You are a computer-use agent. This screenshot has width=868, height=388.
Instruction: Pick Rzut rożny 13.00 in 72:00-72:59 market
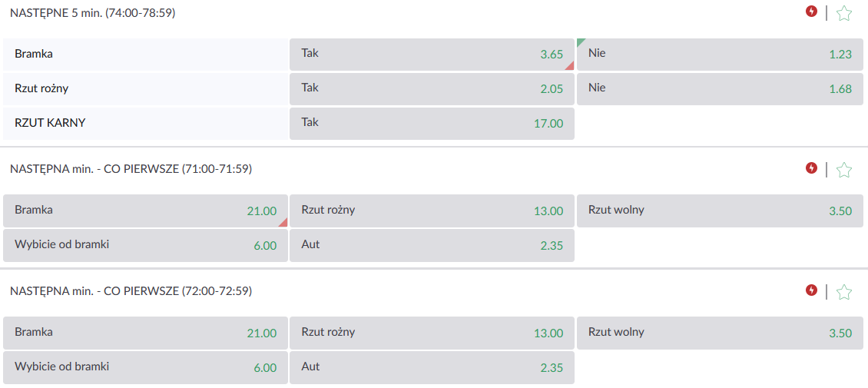[x=432, y=333]
